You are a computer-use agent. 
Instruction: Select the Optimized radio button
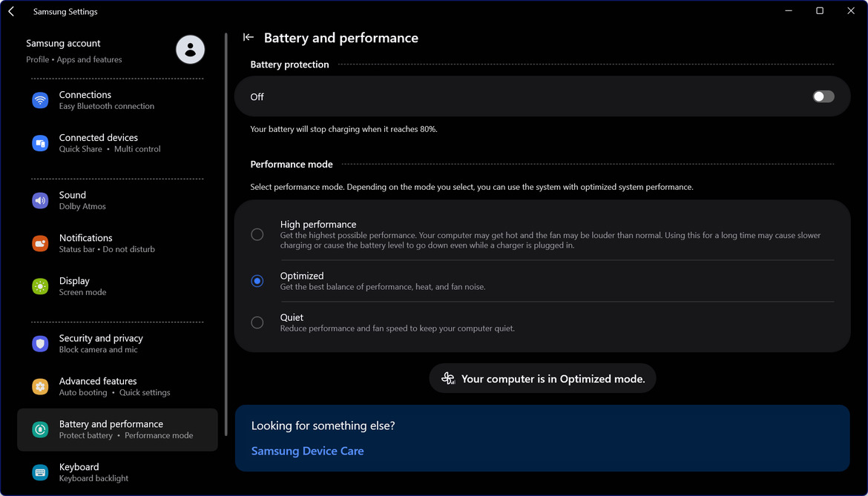point(257,281)
